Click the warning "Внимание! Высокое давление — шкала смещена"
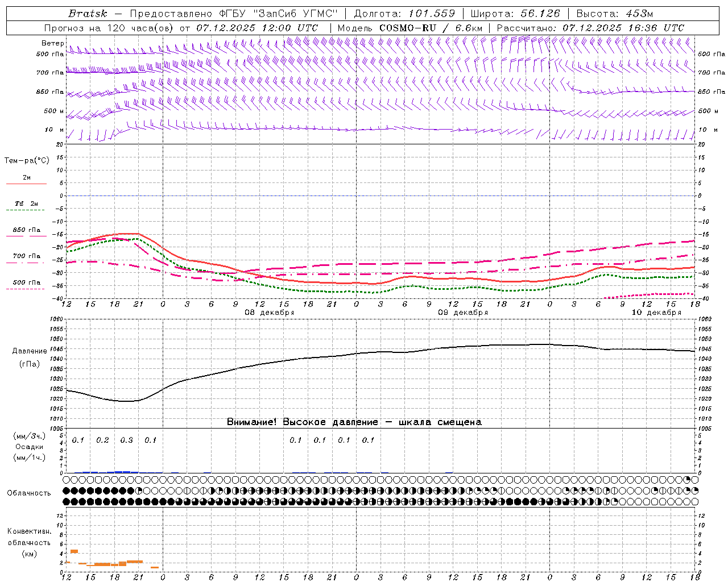This screenshot has width=728, height=582. click(354, 422)
